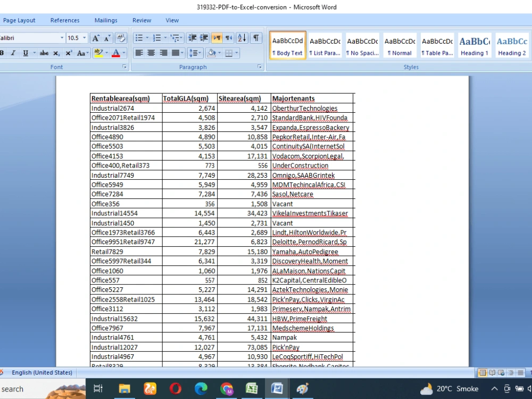Open Microsoft Edge from the taskbar
The image size is (532, 399).
201,388
